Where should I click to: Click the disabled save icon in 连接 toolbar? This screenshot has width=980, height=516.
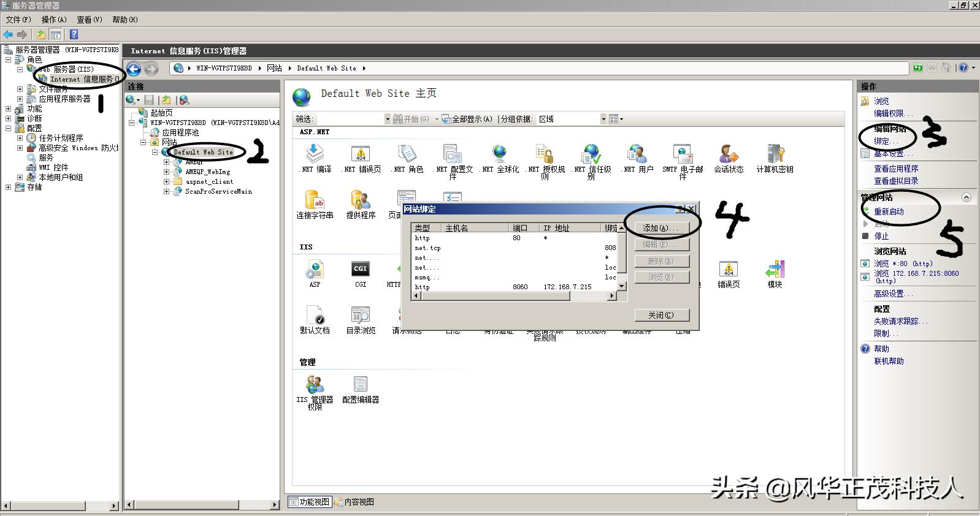click(149, 100)
